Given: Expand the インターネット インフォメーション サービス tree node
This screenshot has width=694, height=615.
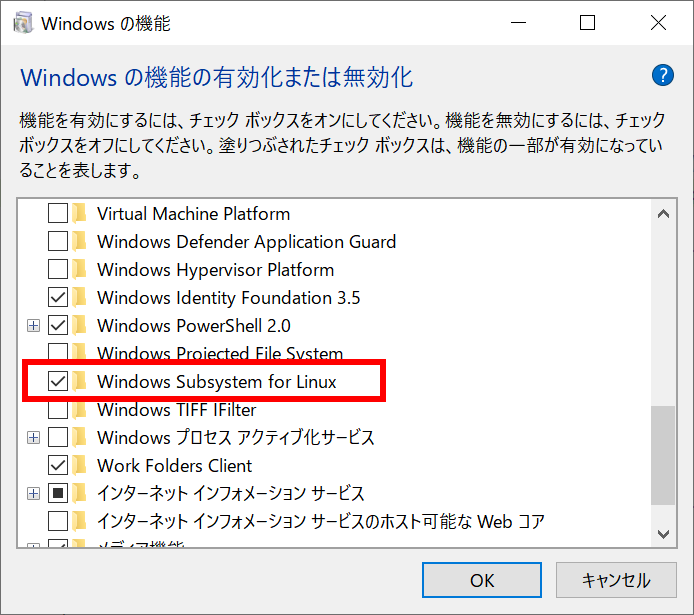Looking at the screenshot, I should point(34,493).
